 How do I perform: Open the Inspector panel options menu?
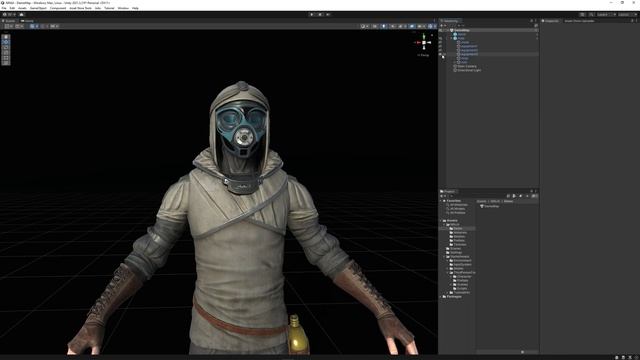636,21
